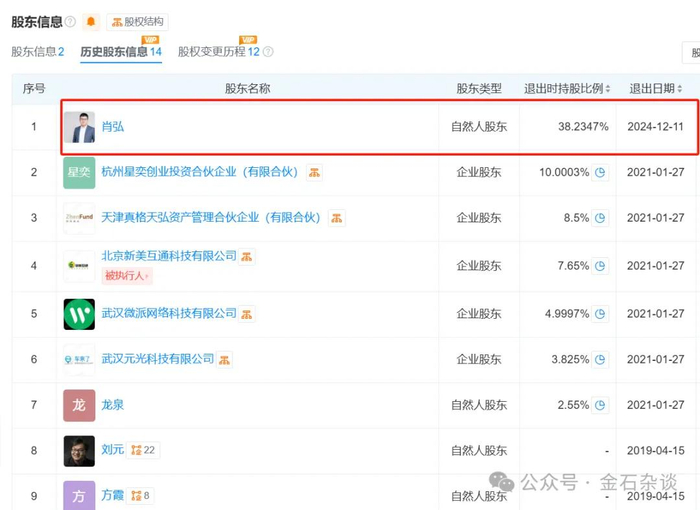Select the 历史股东信息 14 tab
Image resolution: width=700 pixels, height=510 pixels.
(121, 52)
